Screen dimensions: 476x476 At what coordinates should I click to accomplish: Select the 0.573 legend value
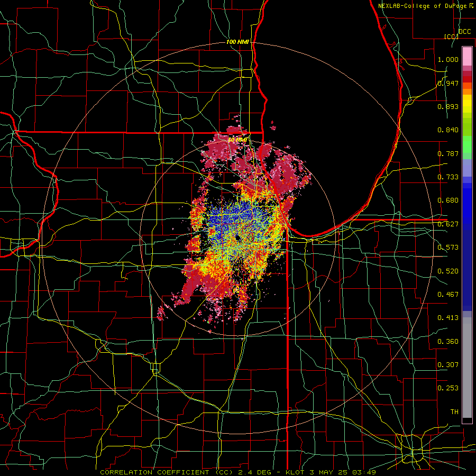pos(448,248)
